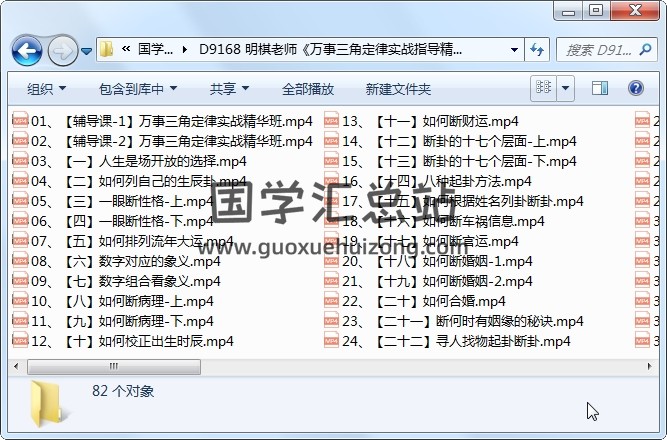Select file name 23、【二十一】断何时有姻缘的秘诀.mp4

pos(463,321)
